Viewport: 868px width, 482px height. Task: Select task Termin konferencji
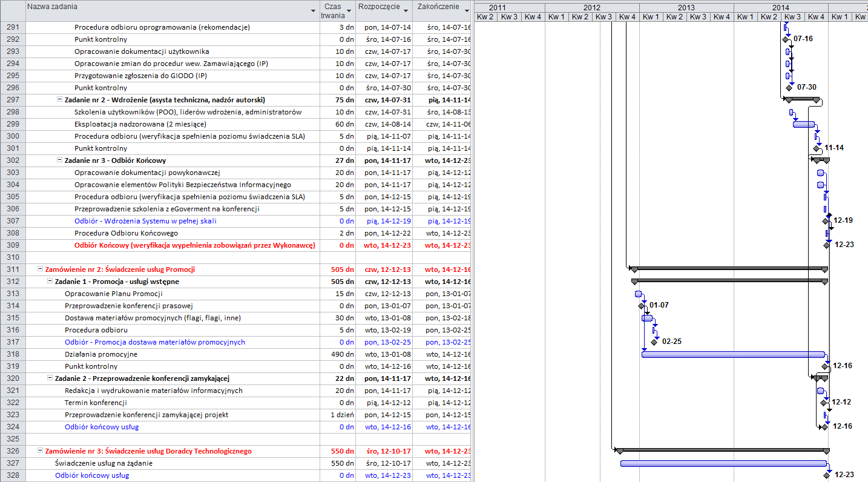point(96,403)
